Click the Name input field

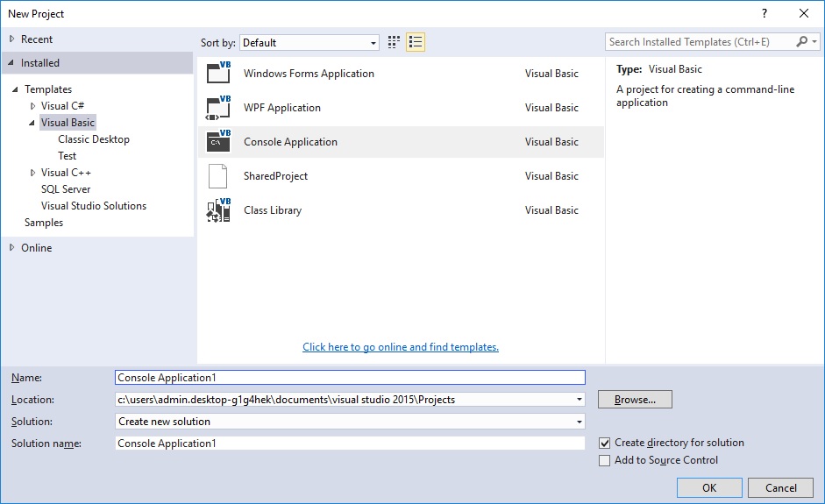click(350, 377)
